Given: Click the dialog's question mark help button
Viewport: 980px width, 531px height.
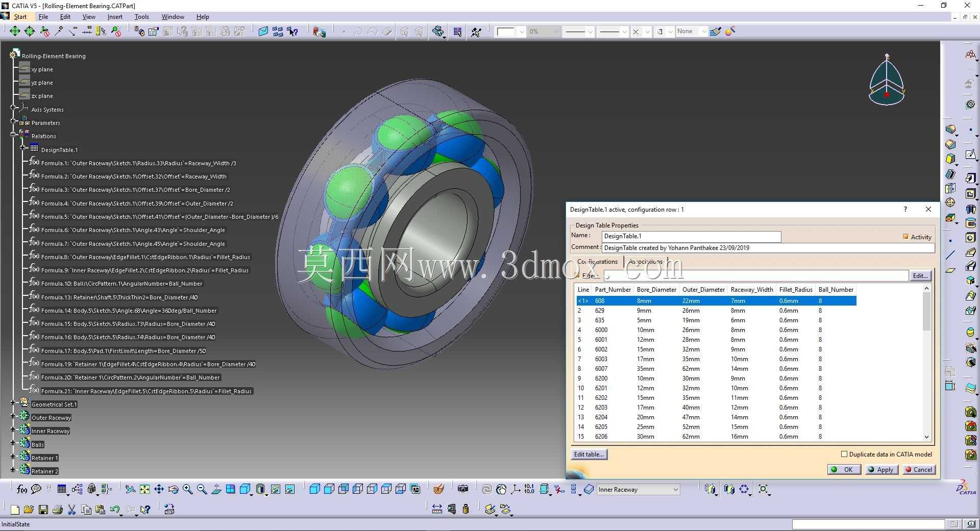Looking at the screenshot, I should pos(905,209).
